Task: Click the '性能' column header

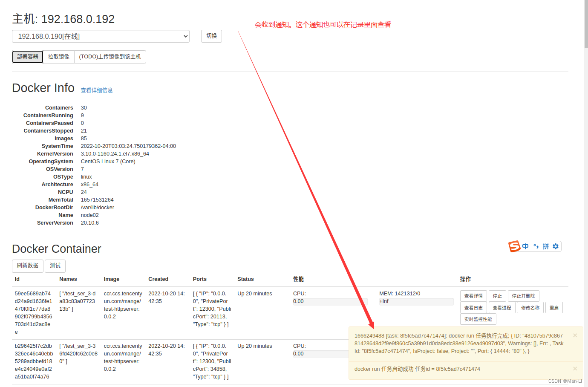Action: click(299, 279)
